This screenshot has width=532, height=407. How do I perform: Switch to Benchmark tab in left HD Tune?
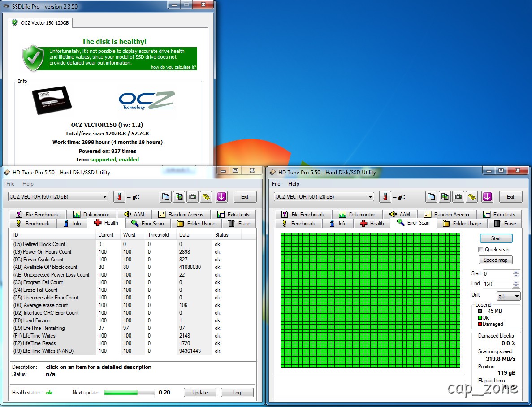[x=33, y=223]
